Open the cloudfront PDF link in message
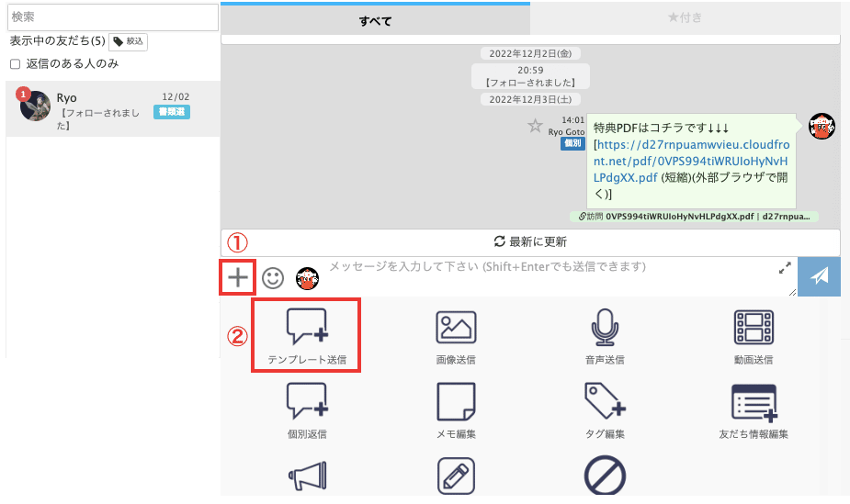The image size is (850, 504). 691,161
